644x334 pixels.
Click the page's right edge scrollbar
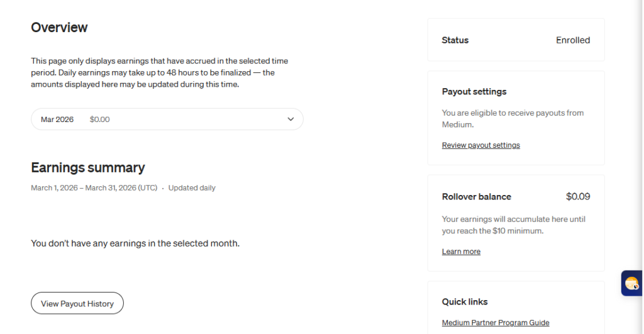(x=641, y=167)
